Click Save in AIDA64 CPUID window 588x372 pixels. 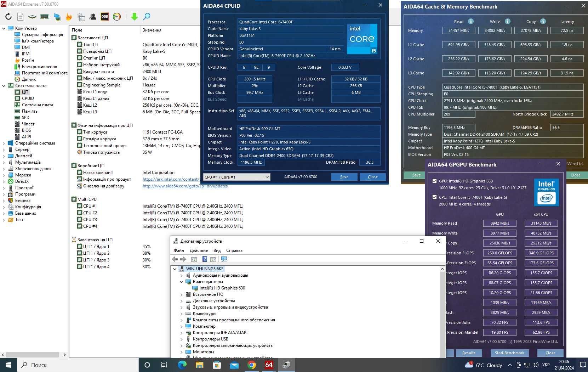pos(344,177)
